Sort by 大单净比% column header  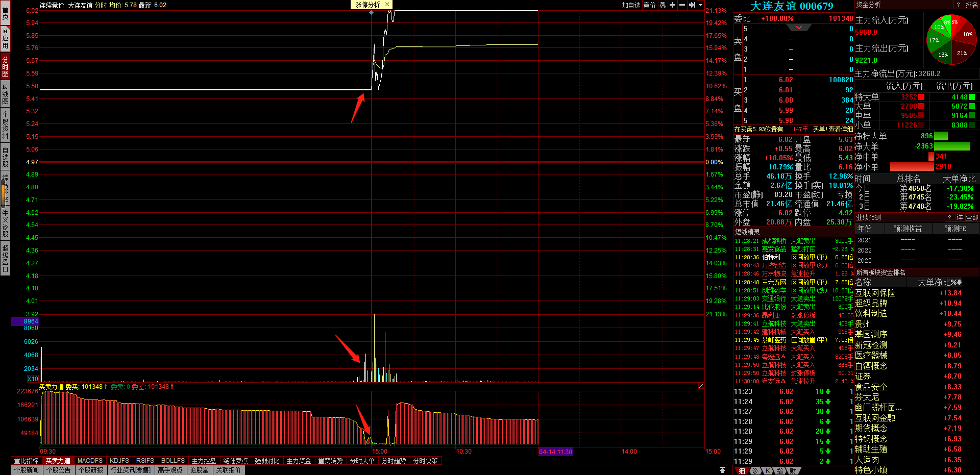[x=940, y=282]
